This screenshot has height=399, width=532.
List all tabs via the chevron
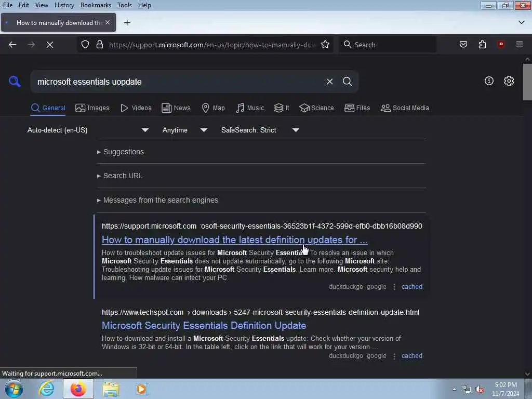pyautogui.click(x=522, y=22)
